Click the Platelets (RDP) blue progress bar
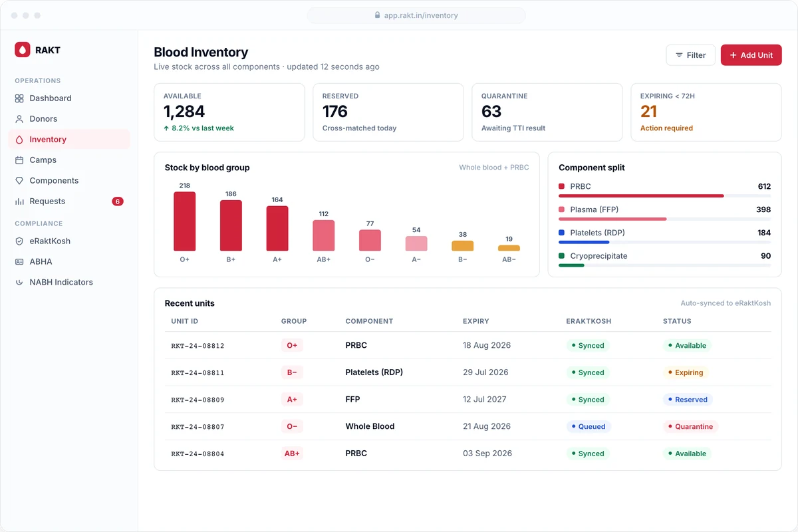798x532 pixels. click(584, 242)
